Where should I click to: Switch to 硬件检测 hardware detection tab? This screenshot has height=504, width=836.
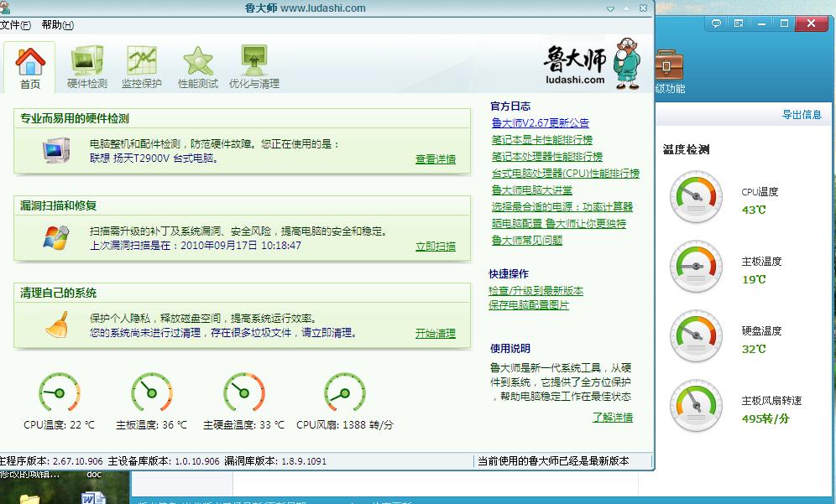(87, 68)
